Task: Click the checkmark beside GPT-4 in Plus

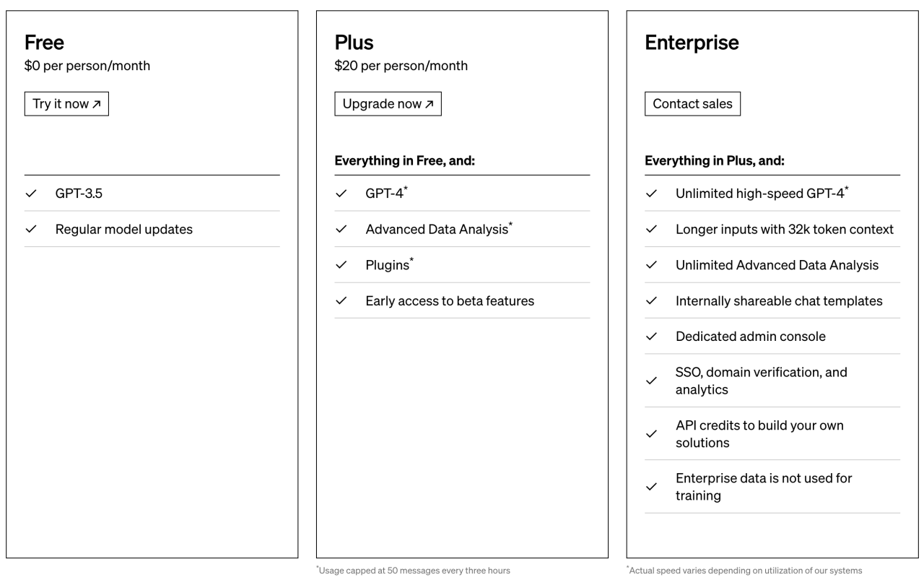Action: pos(341,194)
